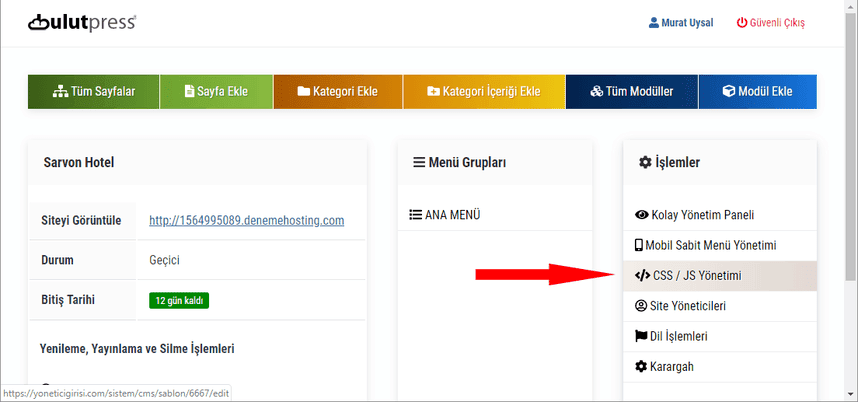Click the flag icon beside Dil İşlemleri

click(x=641, y=336)
